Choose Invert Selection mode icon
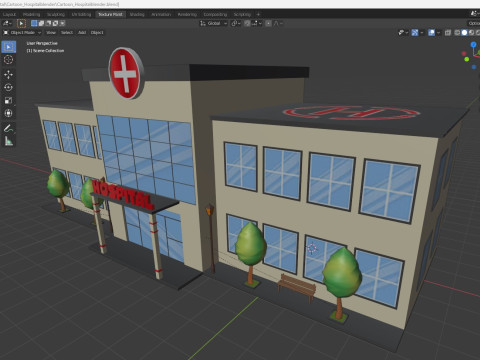This screenshot has height=360, width=480. (55, 23)
